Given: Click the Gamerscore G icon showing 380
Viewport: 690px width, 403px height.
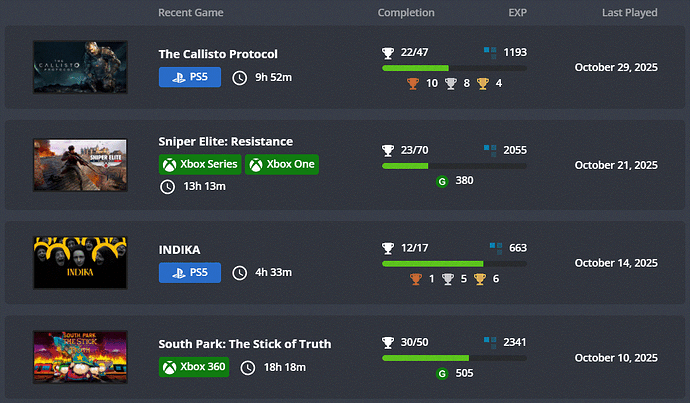Looking at the screenshot, I should (x=442, y=181).
